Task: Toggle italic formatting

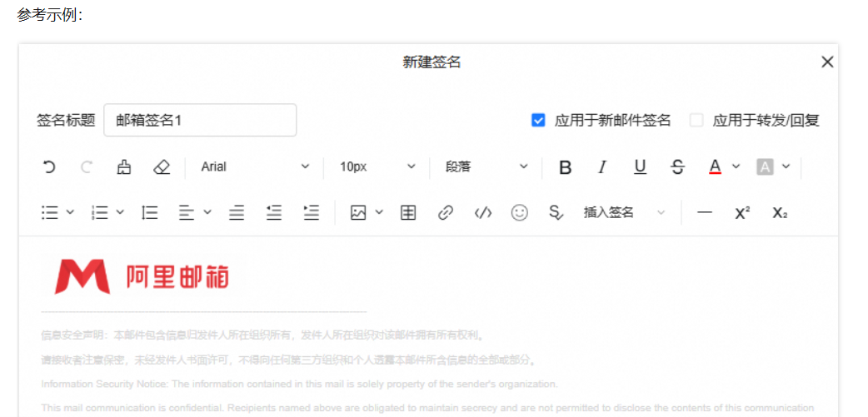Action: point(602,167)
